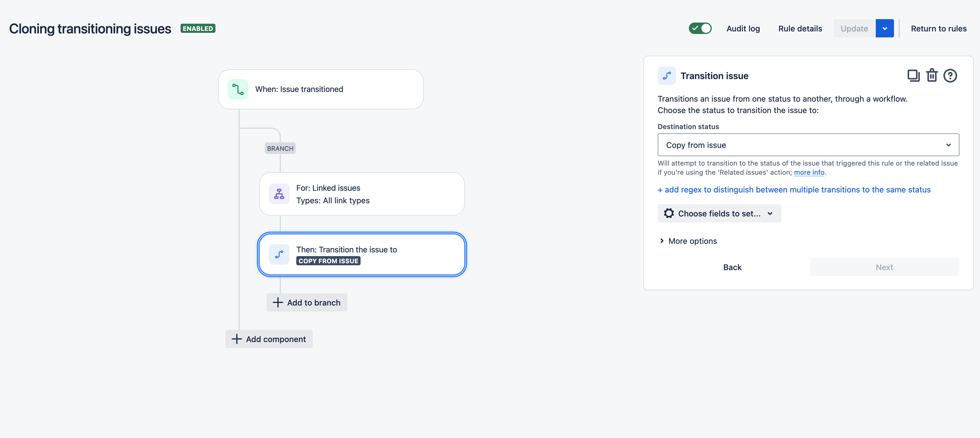Delete the Transition issue component
980x438 pixels.
tap(932, 76)
